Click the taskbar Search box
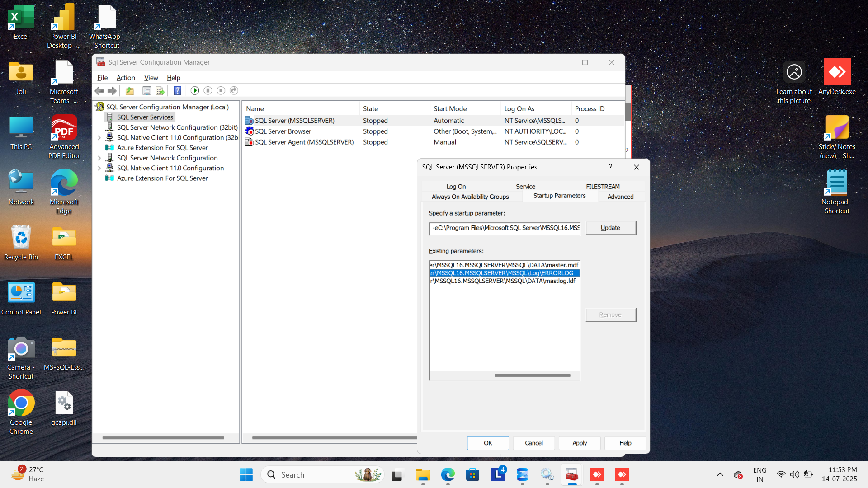 pyautogui.click(x=322, y=475)
